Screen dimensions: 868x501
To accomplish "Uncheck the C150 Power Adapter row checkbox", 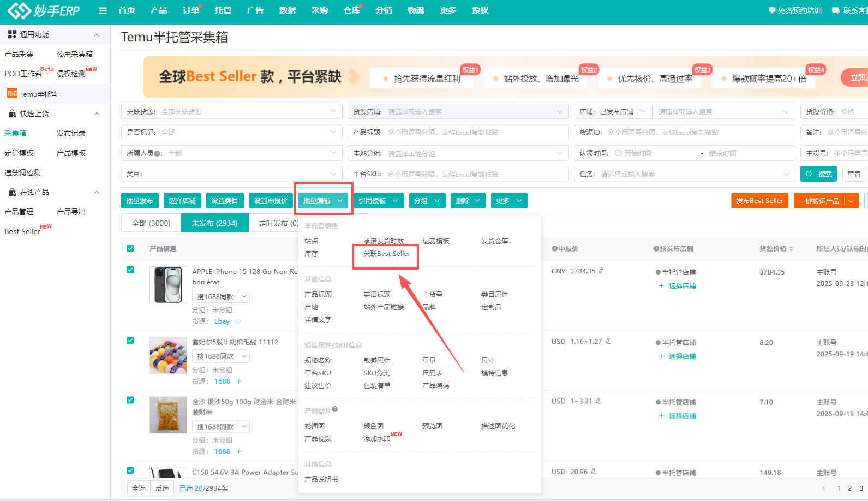I will [x=130, y=470].
